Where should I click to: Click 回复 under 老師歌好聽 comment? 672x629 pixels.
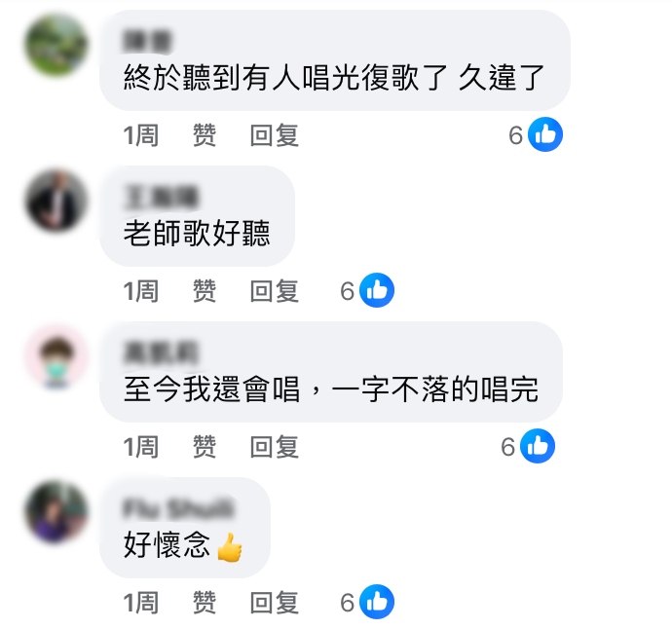[x=275, y=291]
